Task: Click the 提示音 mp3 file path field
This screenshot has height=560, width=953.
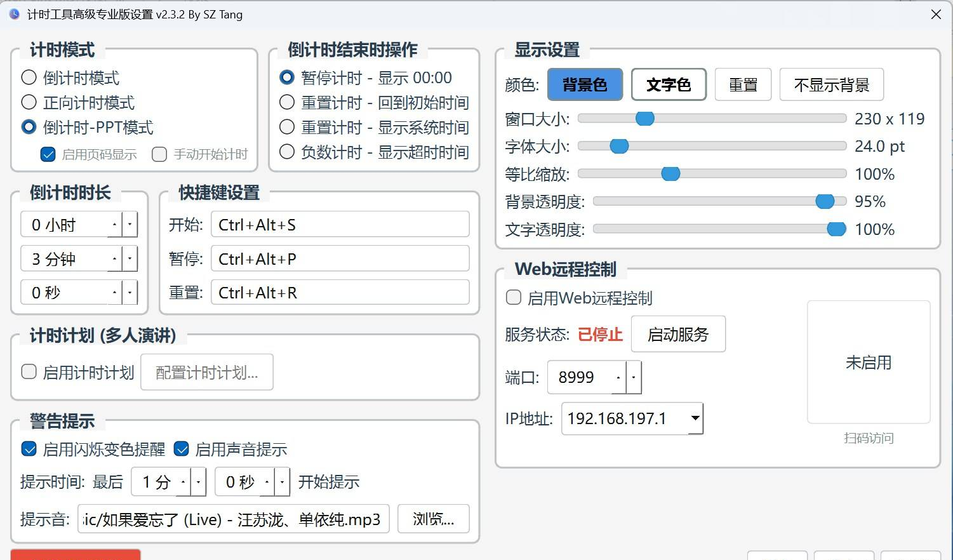Action: point(233,519)
